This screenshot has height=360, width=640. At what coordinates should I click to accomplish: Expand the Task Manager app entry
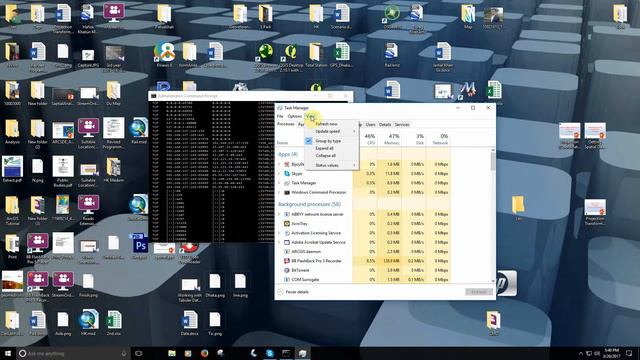[x=280, y=183]
